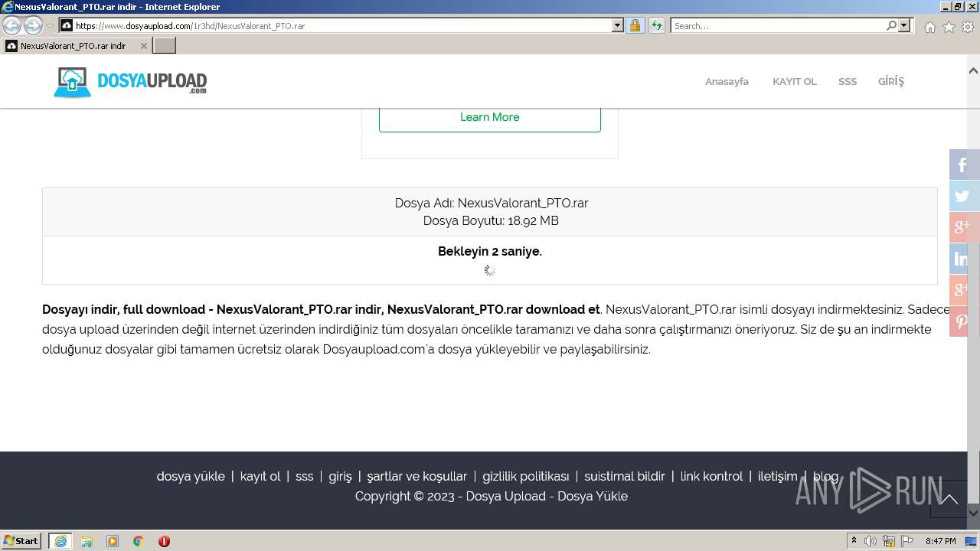980x551 pixels.
Task: Open the iletişim footer link
Action: click(x=778, y=476)
